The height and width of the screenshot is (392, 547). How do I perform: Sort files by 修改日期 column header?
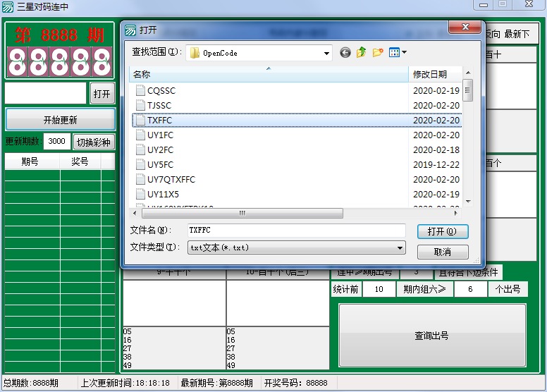tap(434, 75)
